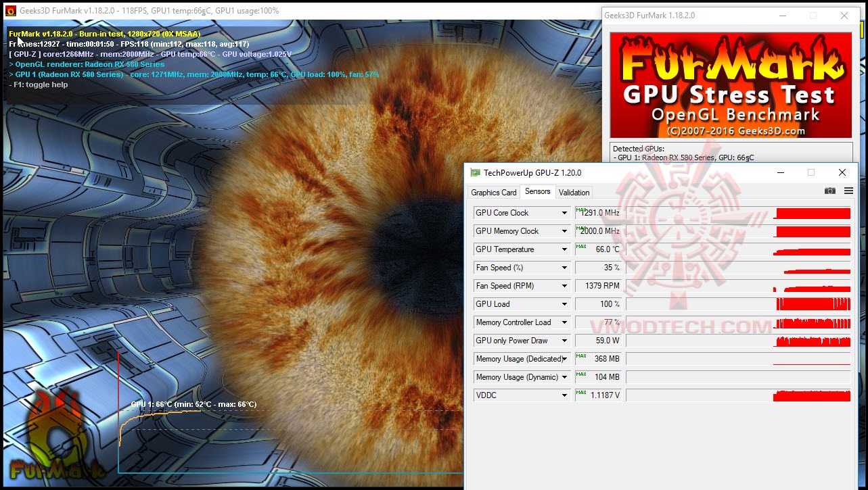868x490 pixels.
Task: Click the 59.0 W power draw value
Action: tap(598, 341)
